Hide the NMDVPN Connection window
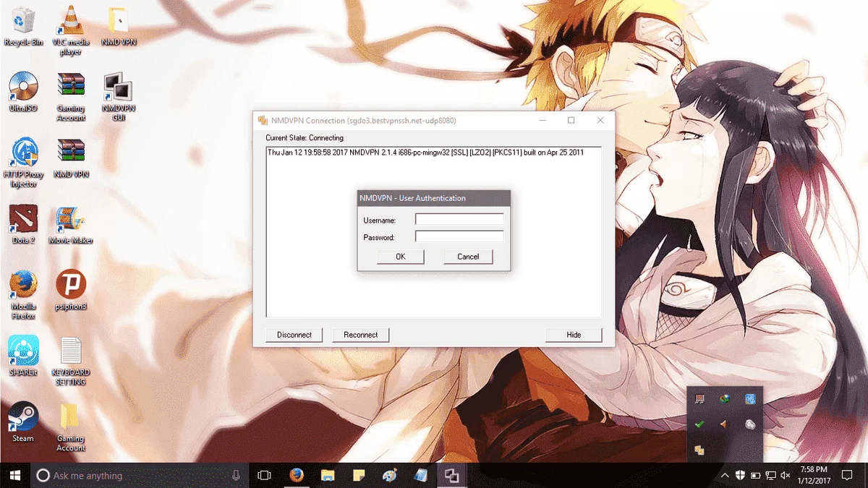868x488 pixels. click(574, 335)
